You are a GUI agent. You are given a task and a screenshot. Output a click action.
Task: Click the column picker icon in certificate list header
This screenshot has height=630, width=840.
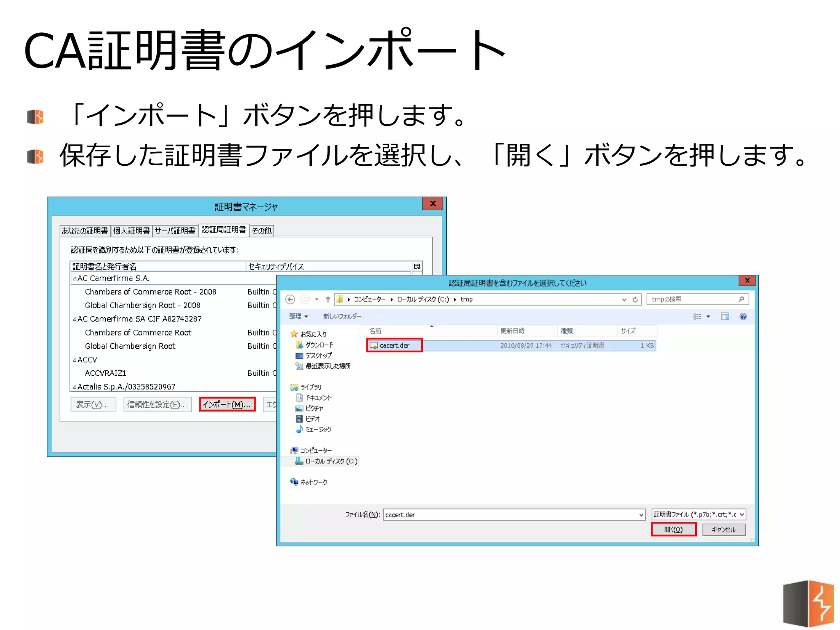(x=417, y=266)
